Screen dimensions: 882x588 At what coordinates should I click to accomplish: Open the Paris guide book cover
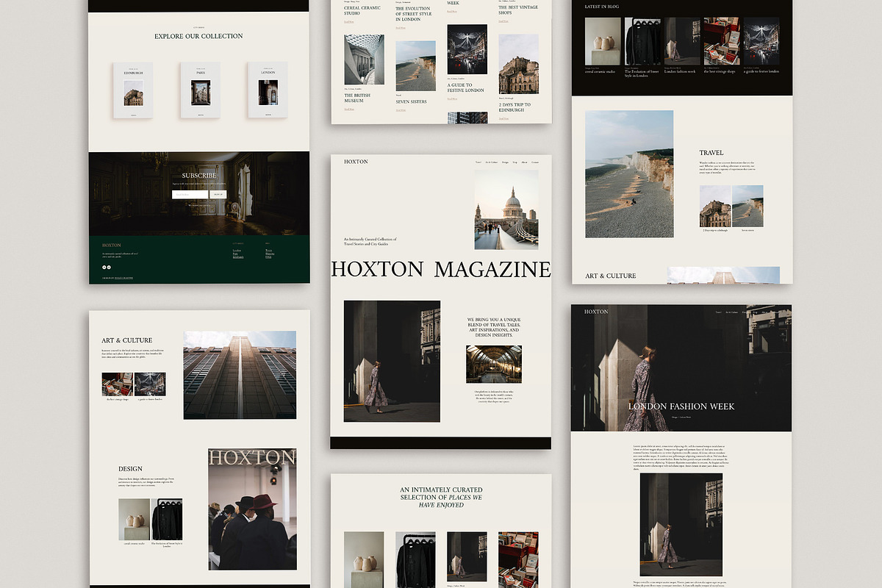pos(200,90)
